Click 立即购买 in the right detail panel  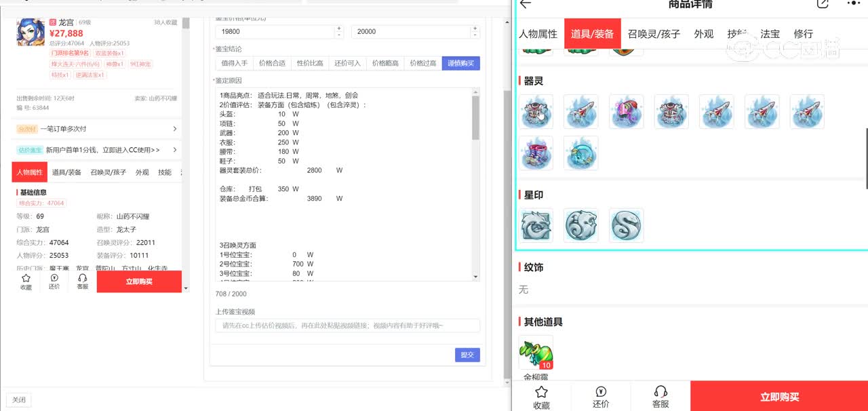779,397
